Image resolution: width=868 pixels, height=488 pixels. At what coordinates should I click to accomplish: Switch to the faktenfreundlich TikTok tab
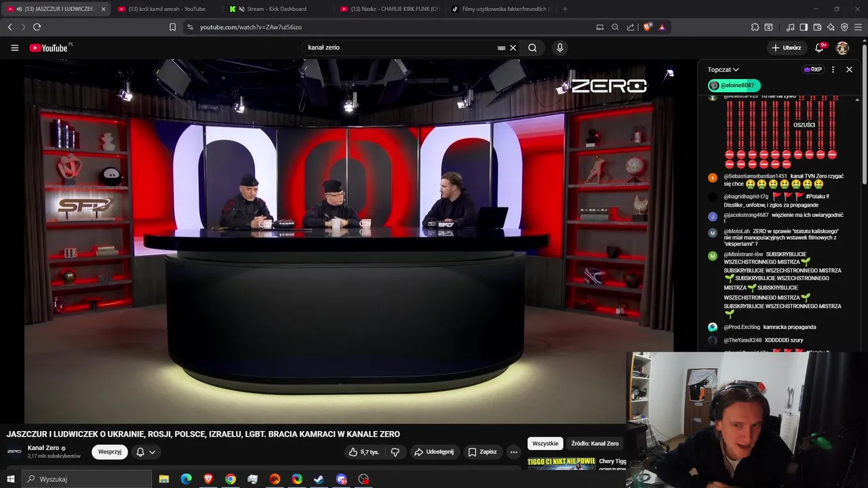click(501, 9)
